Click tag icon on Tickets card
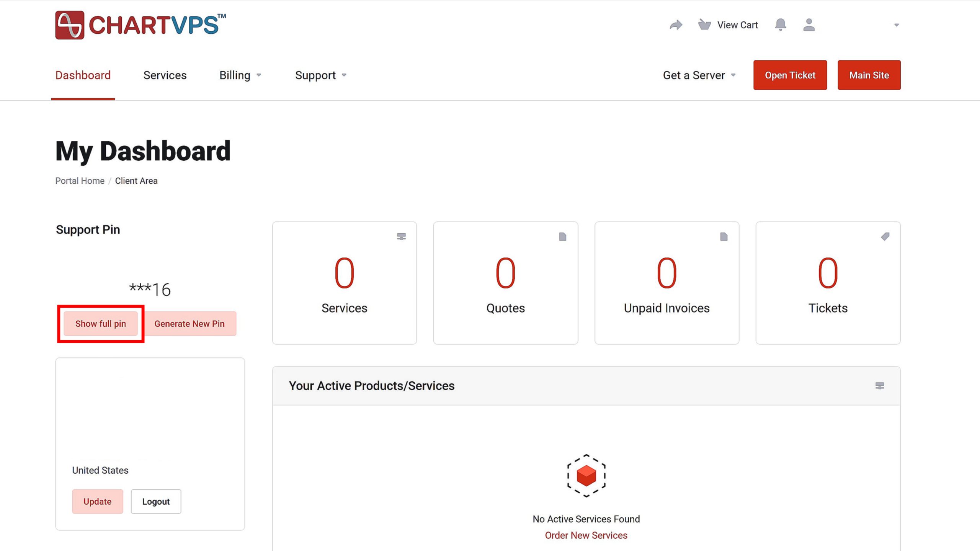The width and height of the screenshot is (980, 551). (885, 236)
